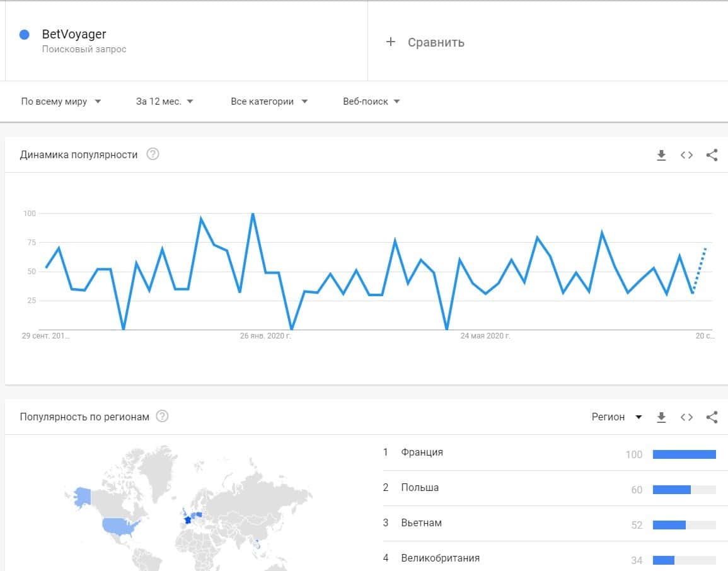Share the popularity dynamics chart

click(x=712, y=155)
